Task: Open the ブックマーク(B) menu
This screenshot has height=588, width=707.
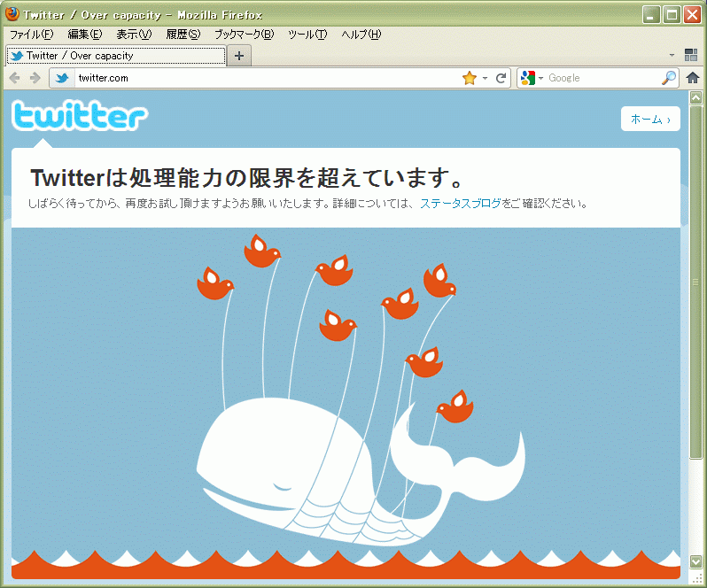Action: [x=244, y=35]
